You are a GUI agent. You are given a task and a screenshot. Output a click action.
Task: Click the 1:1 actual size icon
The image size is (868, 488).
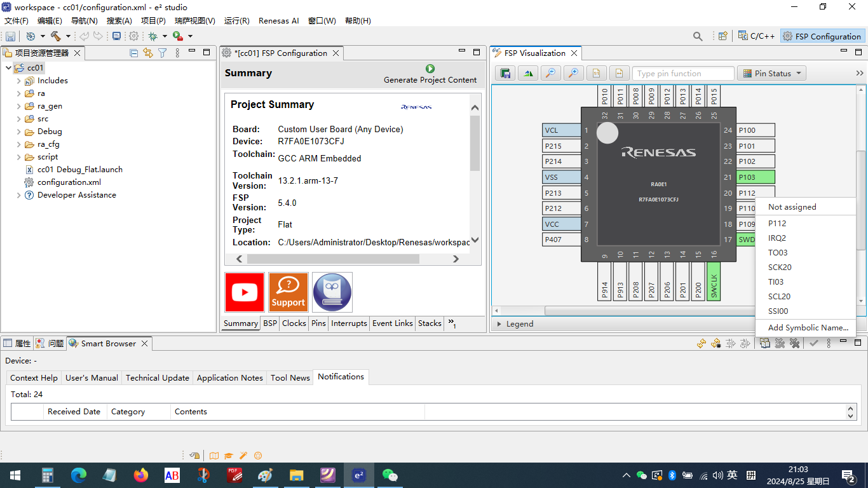[597, 73]
